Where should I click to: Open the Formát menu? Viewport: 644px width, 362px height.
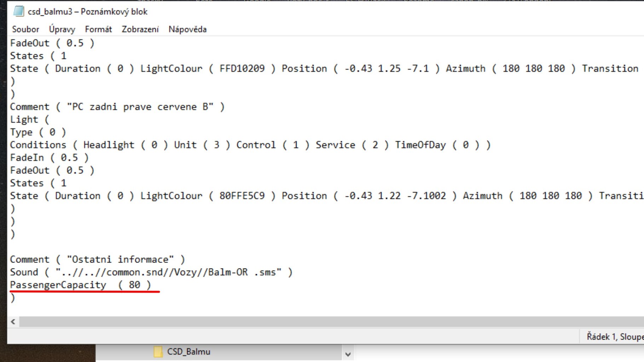click(98, 29)
